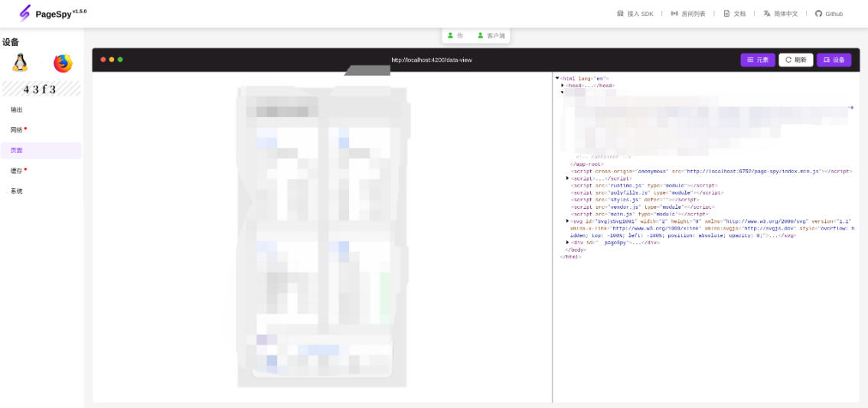Click the red dot in the preview bar
The width and height of the screenshot is (868, 408).
coord(103,60)
